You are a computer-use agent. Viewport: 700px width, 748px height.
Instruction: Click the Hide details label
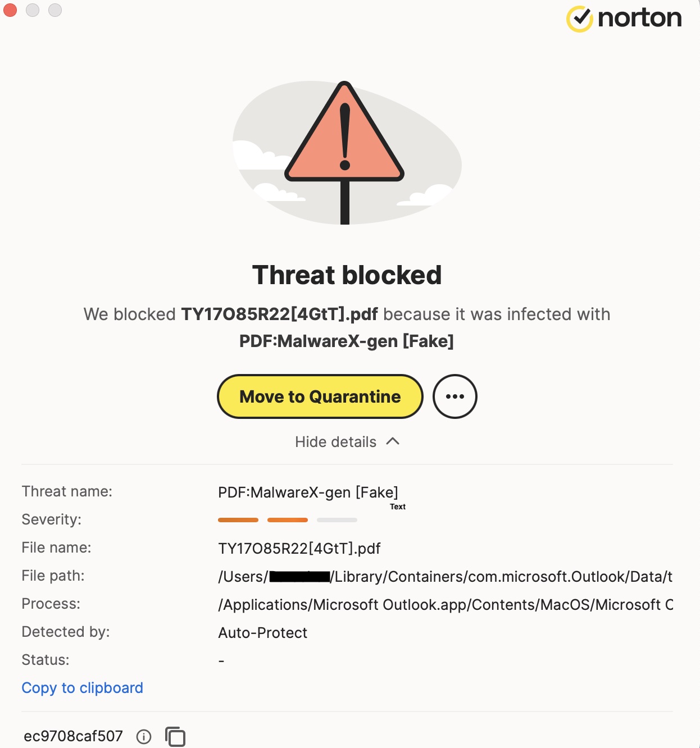(x=335, y=442)
